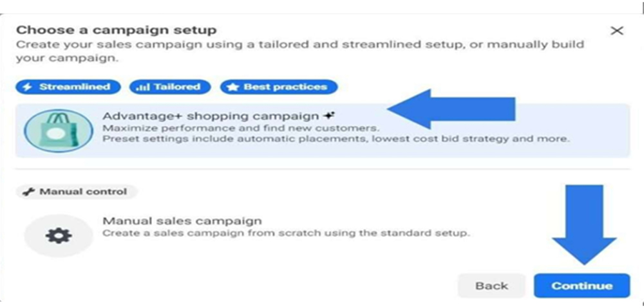Select the Advantage+ shopping campaign option

323,131
